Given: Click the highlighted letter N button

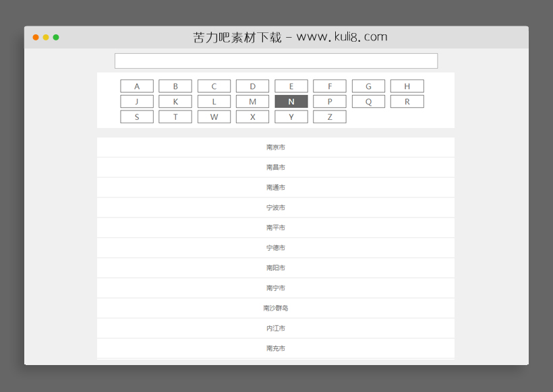Looking at the screenshot, I should pyautogui.click(x=291, y=101).
